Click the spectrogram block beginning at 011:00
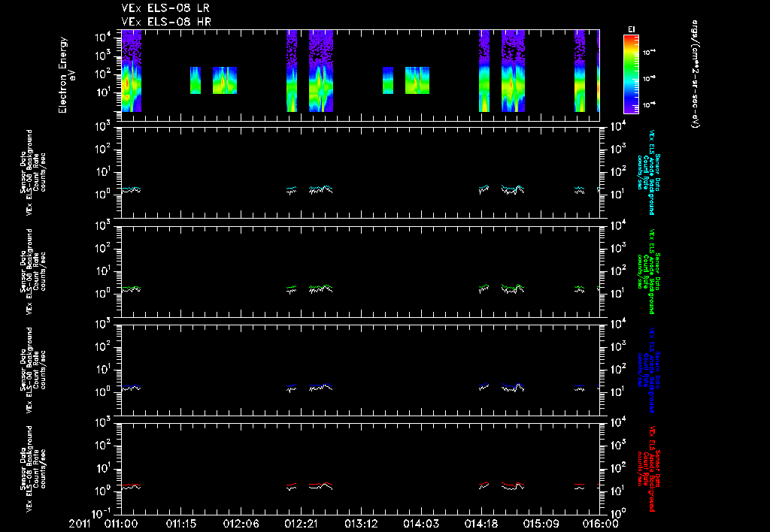 [x=131, y=71]
